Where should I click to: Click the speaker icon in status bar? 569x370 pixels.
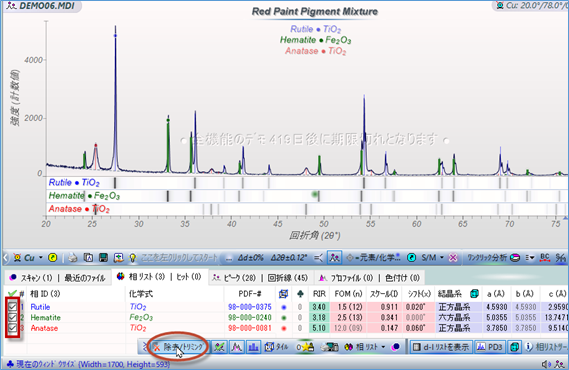pos(545,364)
